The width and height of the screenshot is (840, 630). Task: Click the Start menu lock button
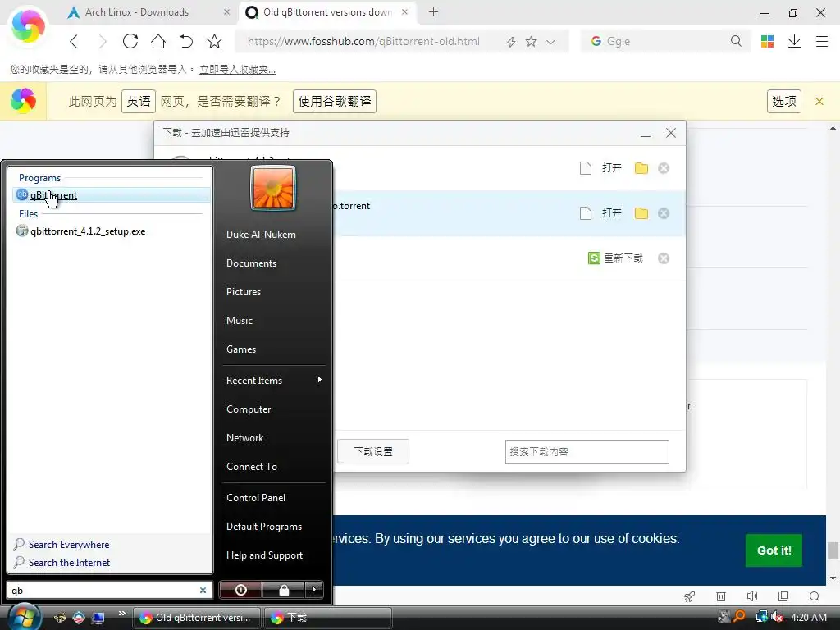coord(283,590)
